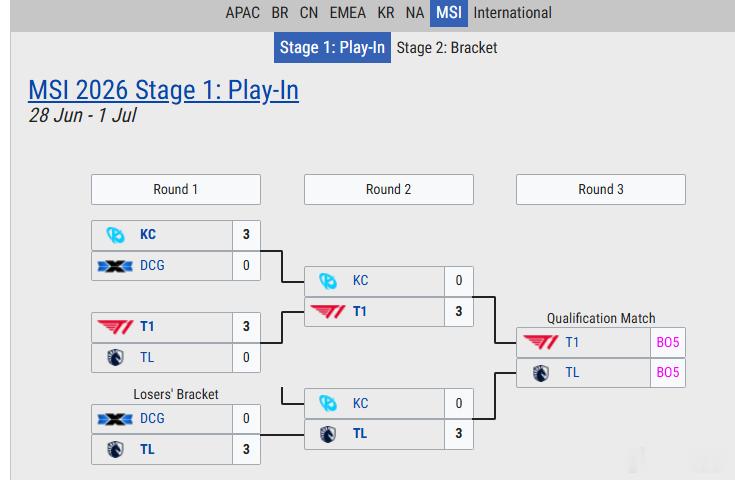Screen dimensions: 735x480
Task: Click the T1 team name in Round 2
Action: 360,311
